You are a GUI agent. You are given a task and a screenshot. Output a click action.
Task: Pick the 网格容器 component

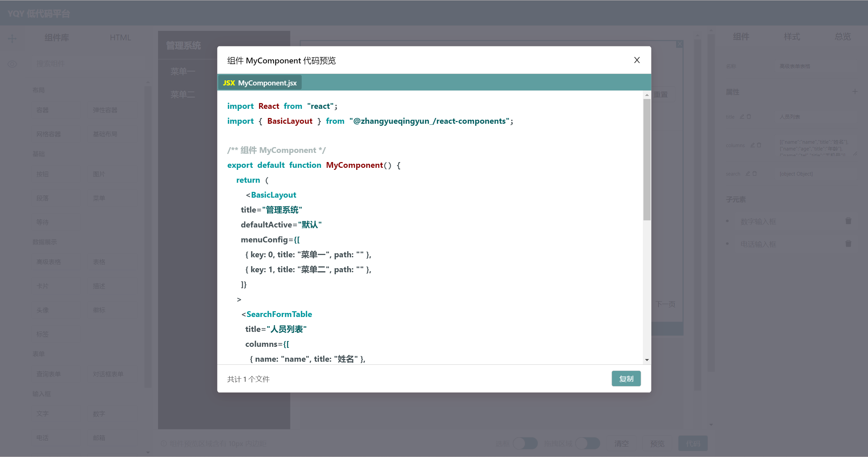56,134
